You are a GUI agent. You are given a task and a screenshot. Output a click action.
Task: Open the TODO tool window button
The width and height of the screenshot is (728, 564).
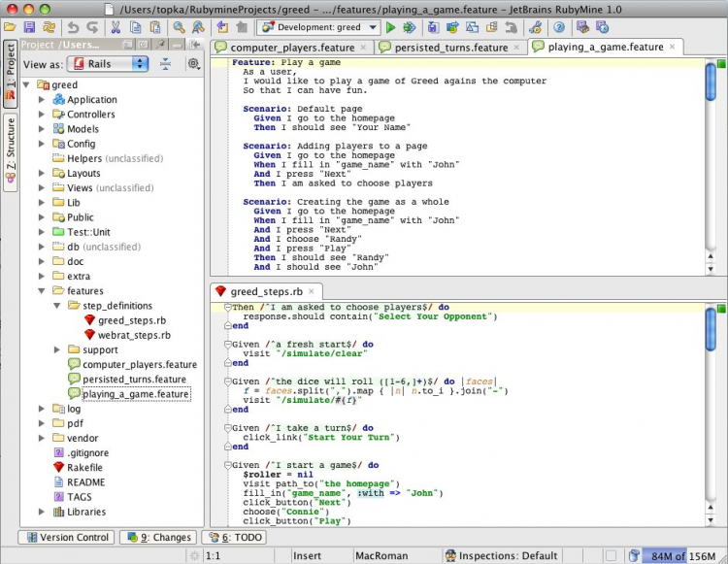(233, 537)
